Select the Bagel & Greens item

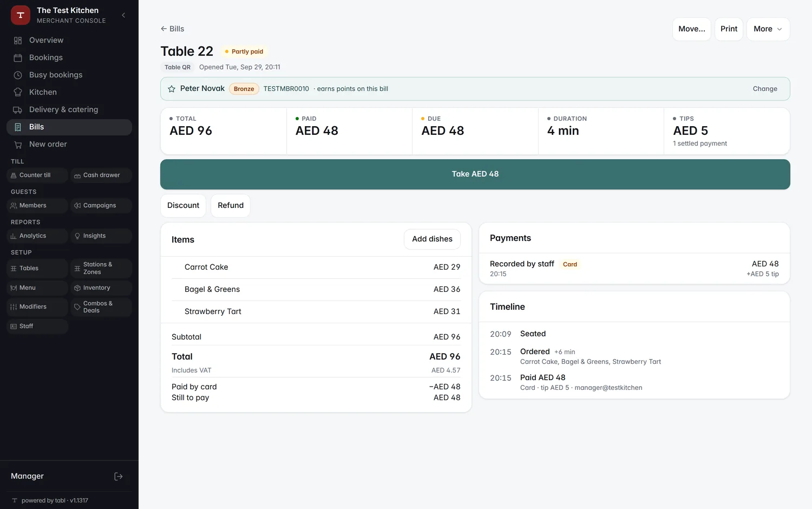[x=316, y=290]
